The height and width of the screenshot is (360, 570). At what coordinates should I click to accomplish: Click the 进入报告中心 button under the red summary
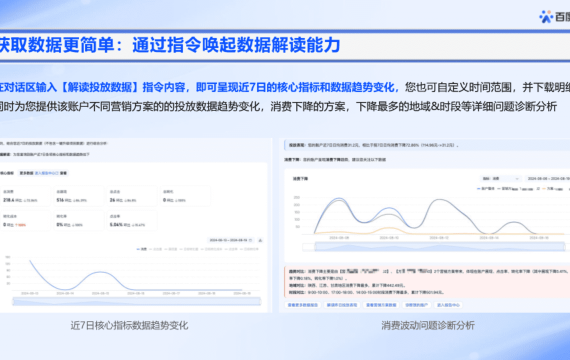coord(448,305)
